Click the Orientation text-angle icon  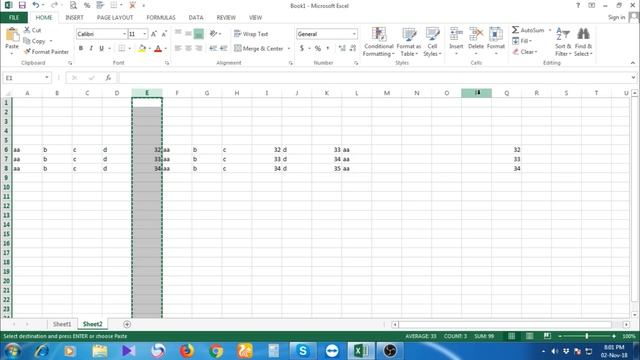pos(213,34)
